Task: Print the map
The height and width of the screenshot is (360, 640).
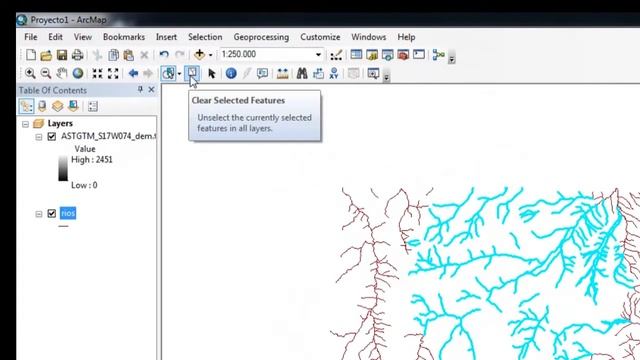Action: pyautogui.click(x=77, y=55)
